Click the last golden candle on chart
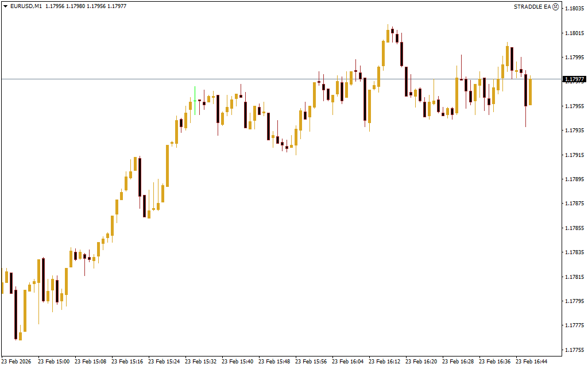This screenshot has width=588, height=368. (x=530, y=92)
